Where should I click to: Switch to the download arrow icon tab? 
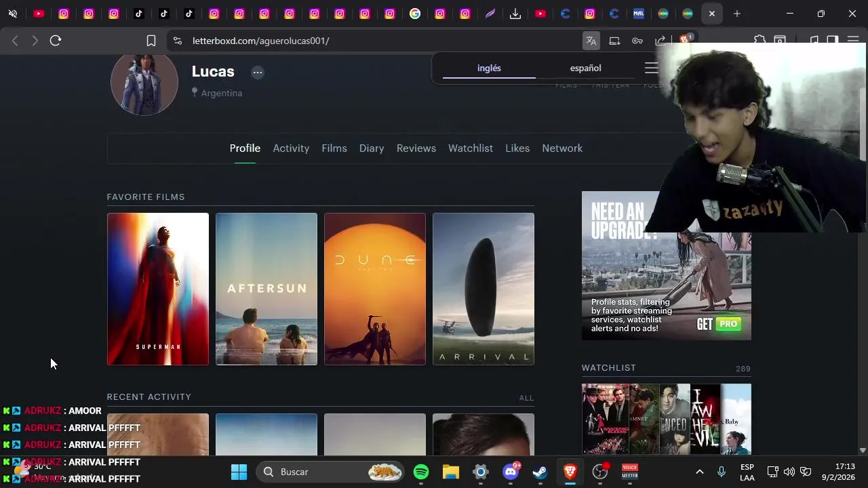pos(515,14)
